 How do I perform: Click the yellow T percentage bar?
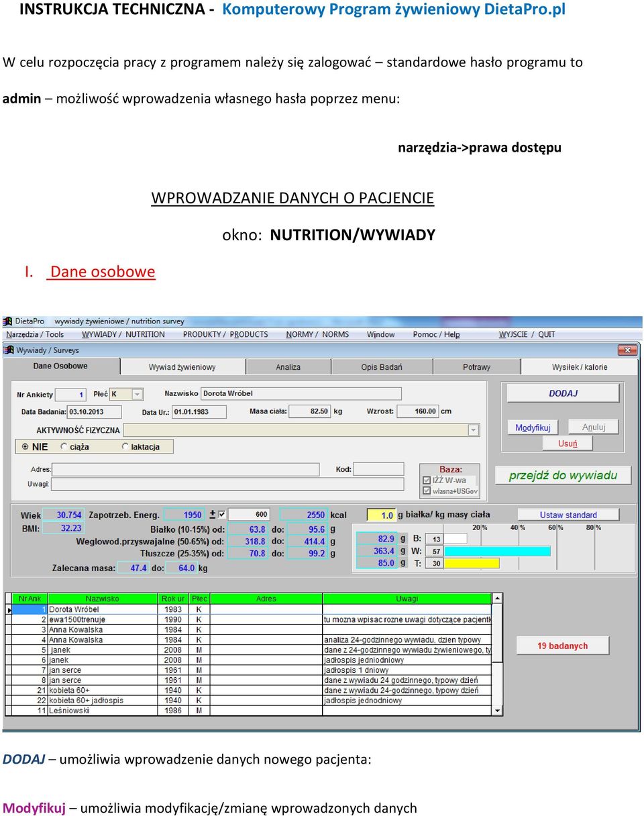(472, 563)
